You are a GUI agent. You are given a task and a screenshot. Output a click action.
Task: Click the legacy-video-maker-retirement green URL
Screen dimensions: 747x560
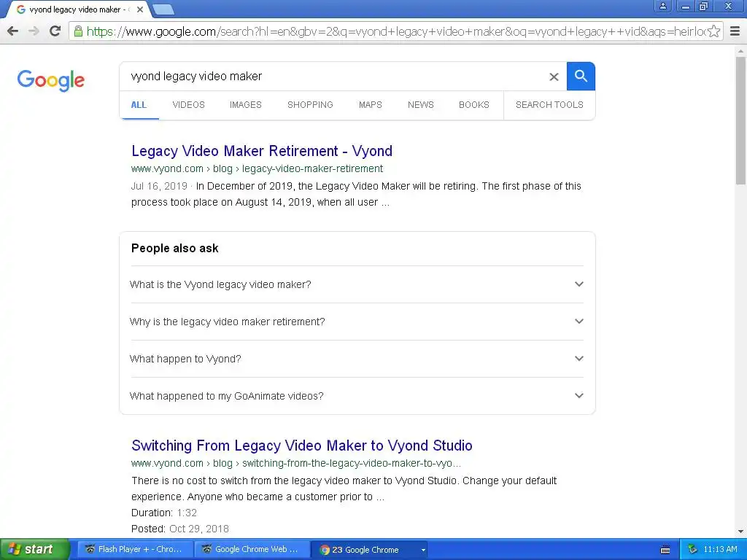pos(257,168)
